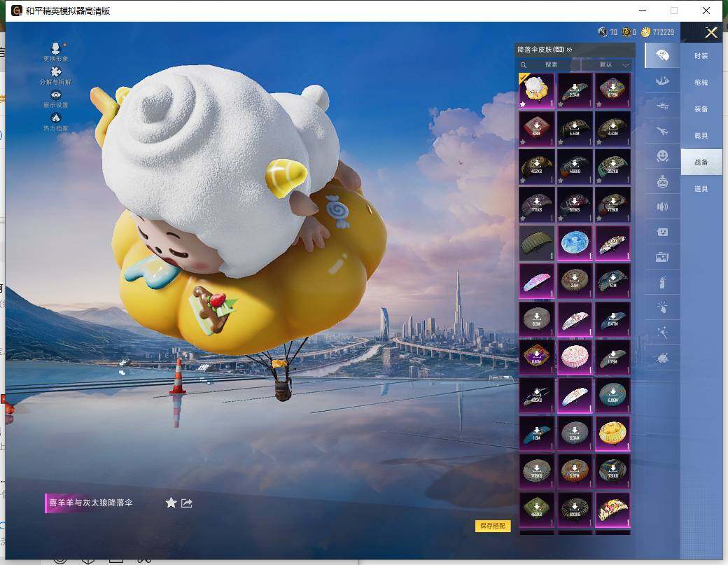Open the spray can graffiti category icon
The image size is (728, 565).
click(x=662, y=282)
